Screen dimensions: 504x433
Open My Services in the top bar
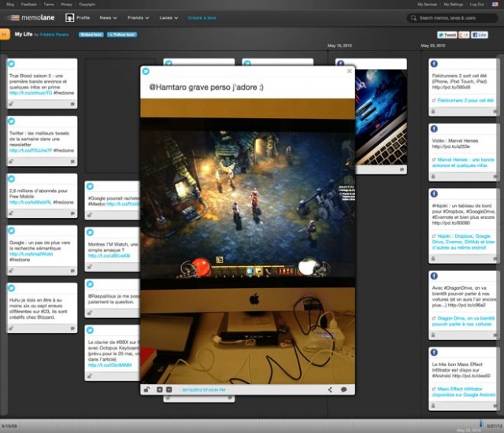(427, 5)
